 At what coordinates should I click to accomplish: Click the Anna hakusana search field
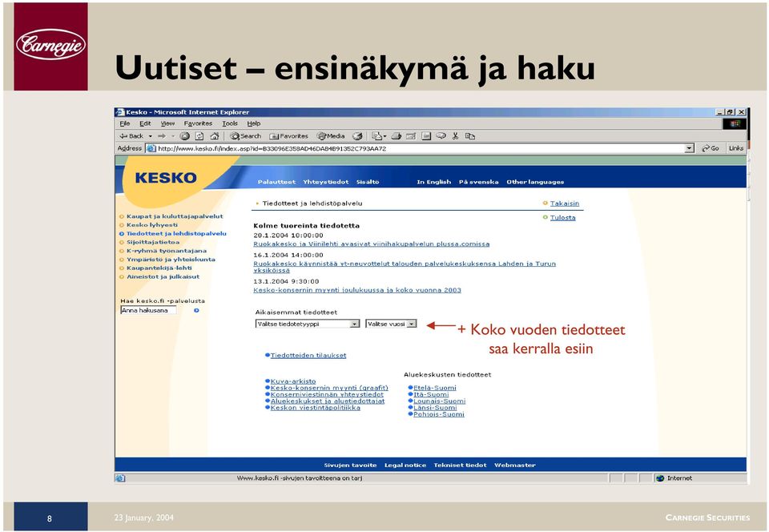(148, 310)
